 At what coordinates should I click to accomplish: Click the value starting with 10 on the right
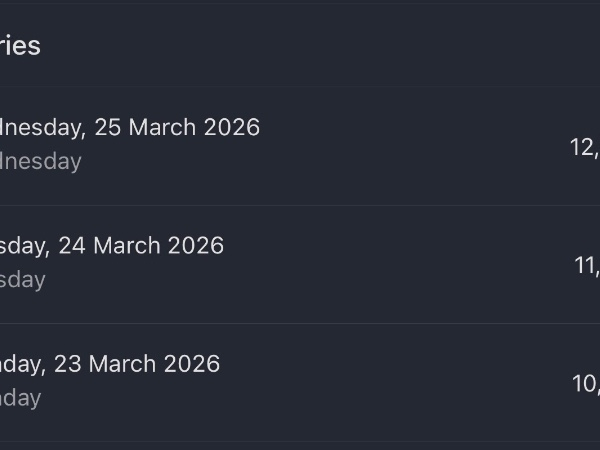[x=585, y=383]
